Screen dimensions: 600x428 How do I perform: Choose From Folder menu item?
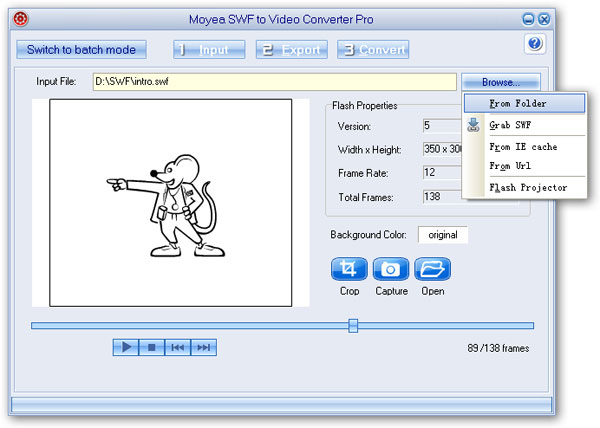(524, 103)
